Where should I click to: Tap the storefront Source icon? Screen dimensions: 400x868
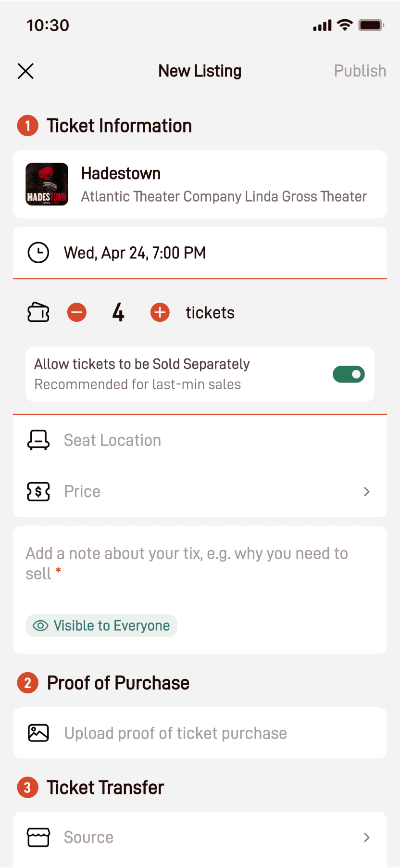coord(38,838)
